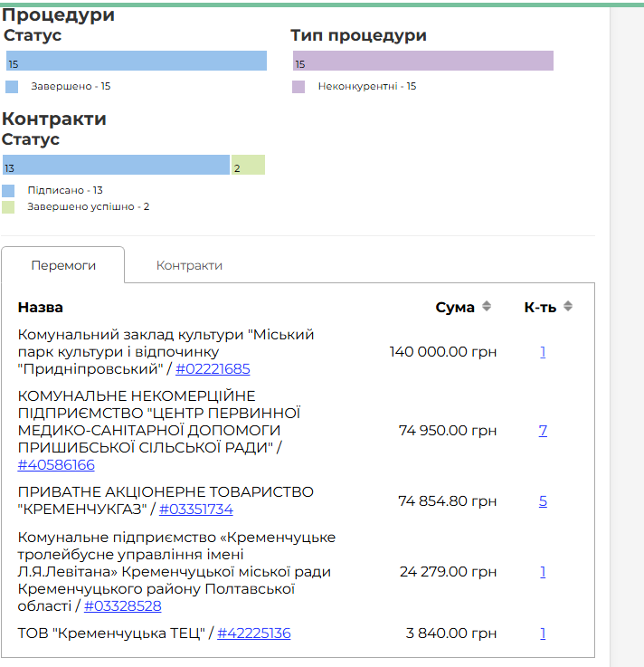This screenshot has width=644, height=667.
Task: Open link #42225136 for Кременчуцька ТЕЦ
Action: tap(254, 634)
